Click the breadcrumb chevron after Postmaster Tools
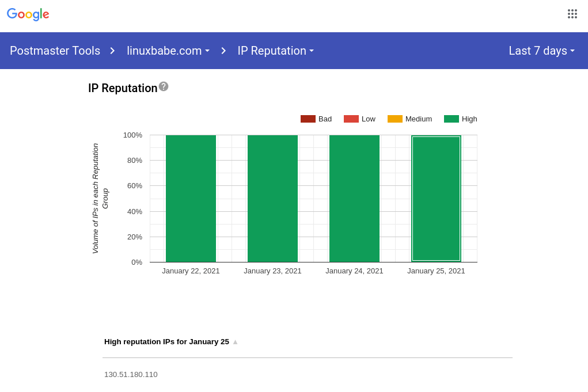 (x=112, y=51)
